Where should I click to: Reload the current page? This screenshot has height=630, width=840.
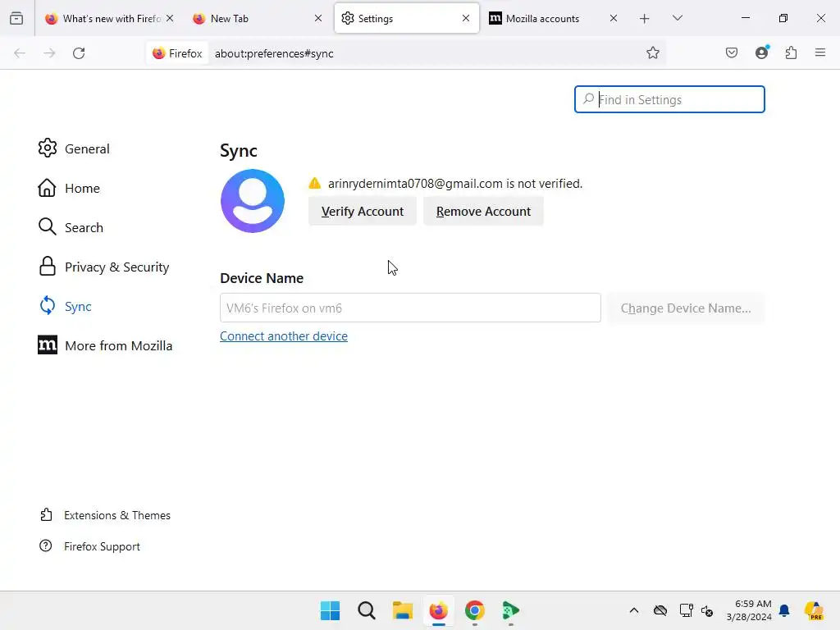[79, 53]
